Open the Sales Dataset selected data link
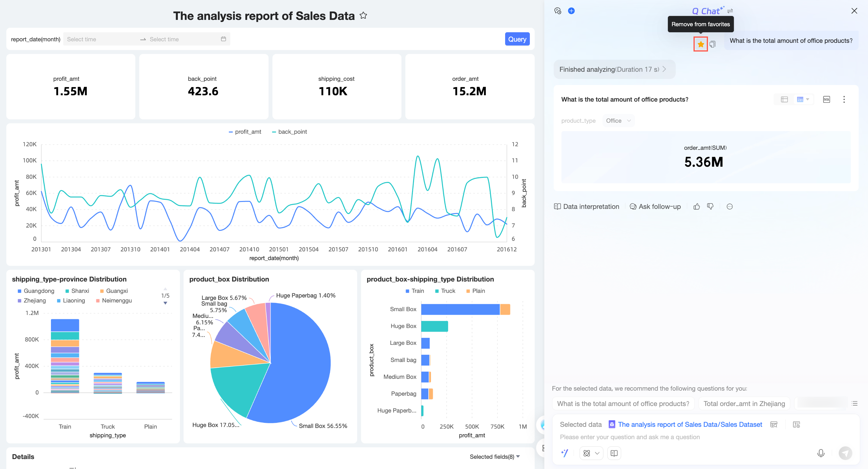 (x=690, y=424)
